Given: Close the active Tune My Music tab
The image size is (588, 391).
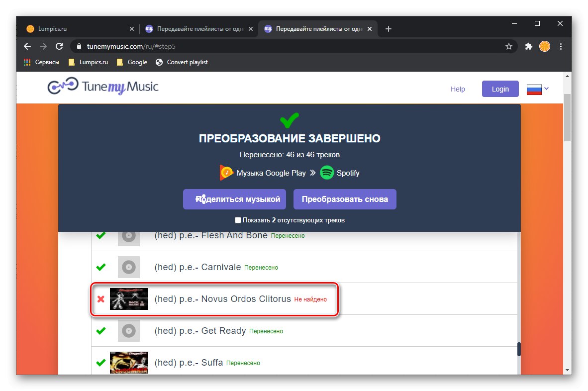Looking at the screenshot, I should click(370, 29).
